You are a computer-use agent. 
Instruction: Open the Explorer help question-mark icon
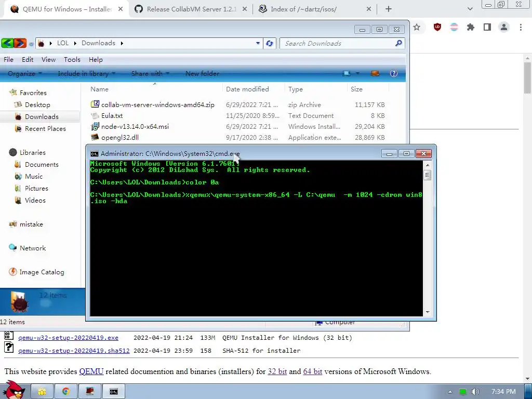point(394,73)
